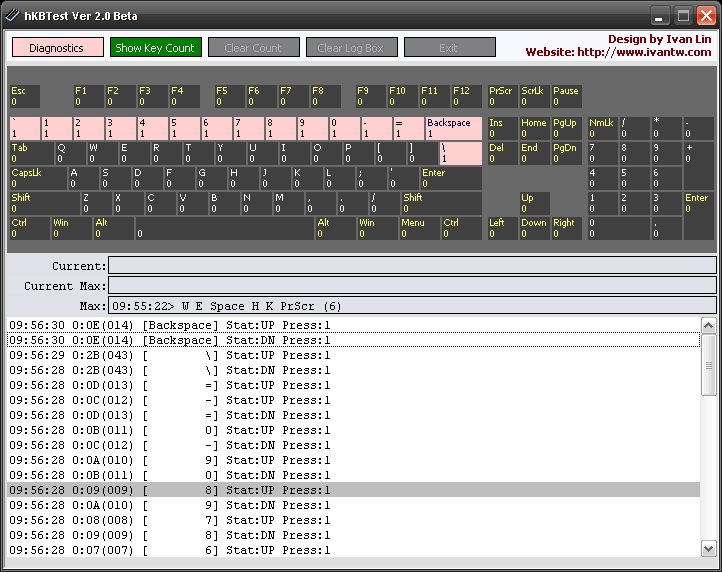Click the numpad Enter key cell
This screenshot has height=572, width=722.
(699, 215)
